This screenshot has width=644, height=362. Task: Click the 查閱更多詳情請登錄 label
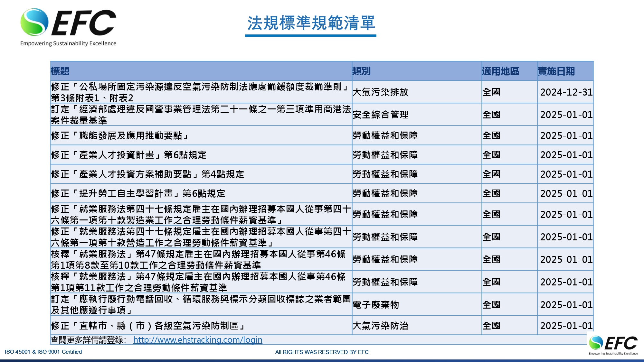(x=89, y=340)
